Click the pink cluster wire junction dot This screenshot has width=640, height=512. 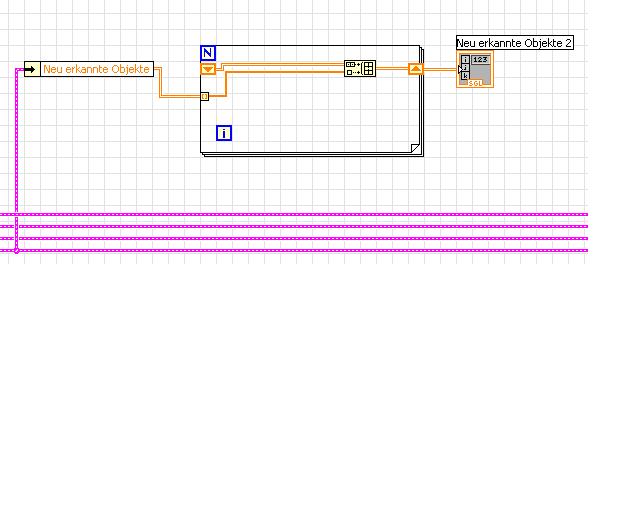click(x=17, y=251)
